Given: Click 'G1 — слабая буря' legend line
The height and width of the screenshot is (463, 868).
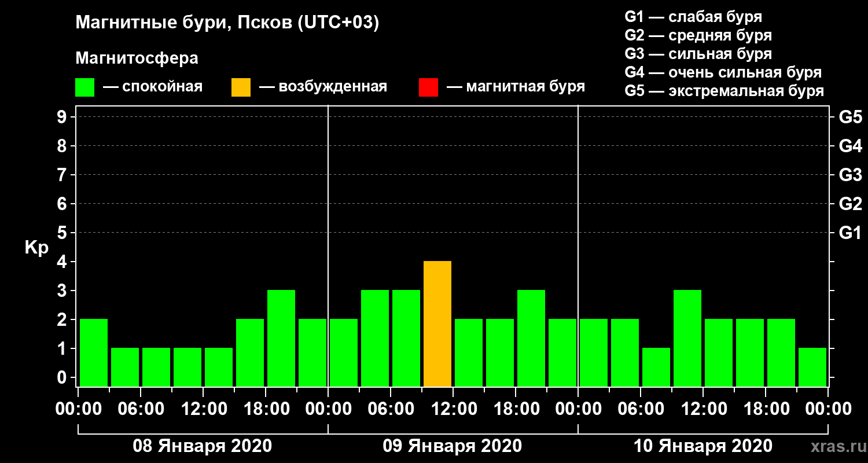Looking at the screenshot, I should [x=693, y=16].
